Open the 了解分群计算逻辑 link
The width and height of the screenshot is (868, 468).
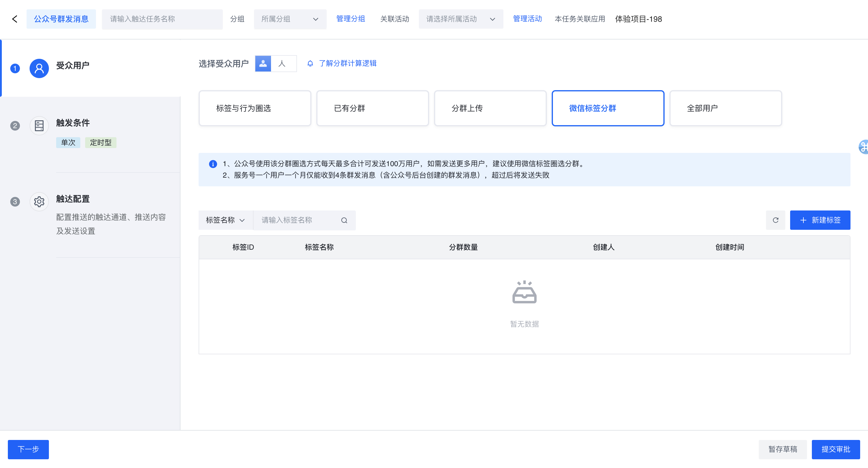[x=347, y=63]
